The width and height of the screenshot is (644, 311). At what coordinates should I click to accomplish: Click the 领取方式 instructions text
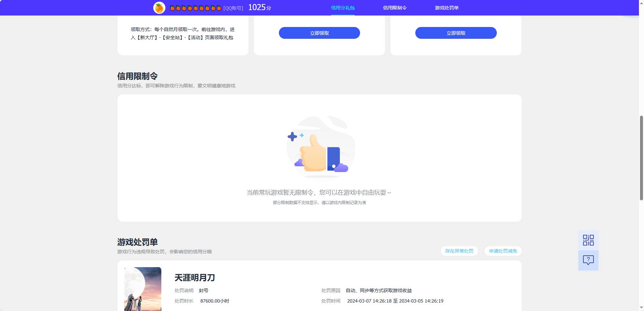(183, 33)
